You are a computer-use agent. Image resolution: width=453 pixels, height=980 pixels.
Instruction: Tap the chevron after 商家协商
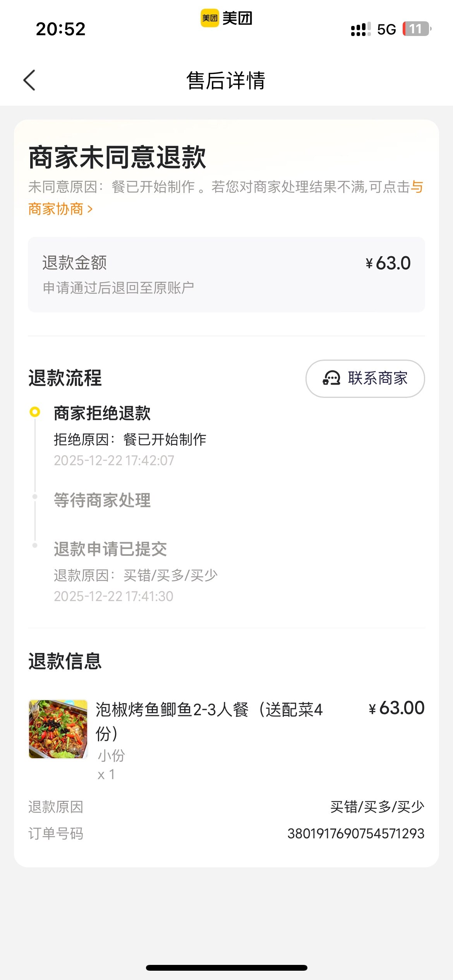coord(90,209)
